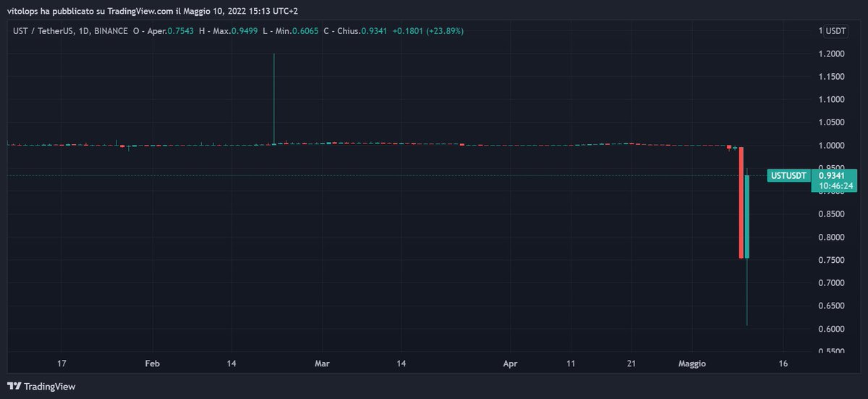This screenshot has height=399, width=868.
Task: Click the 17 date label on time axis
Action: point(61,363)
